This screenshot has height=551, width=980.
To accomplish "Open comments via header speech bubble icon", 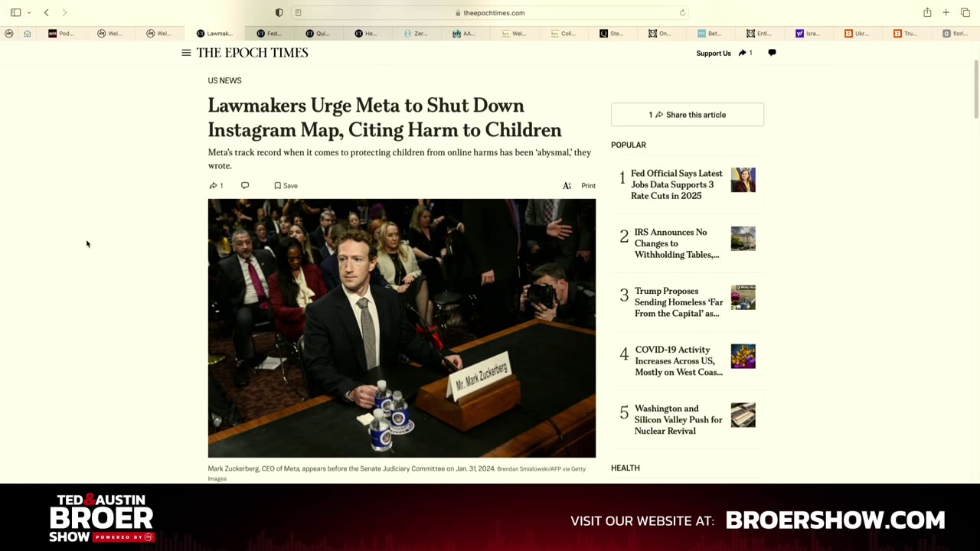I will tap(772, 53).
